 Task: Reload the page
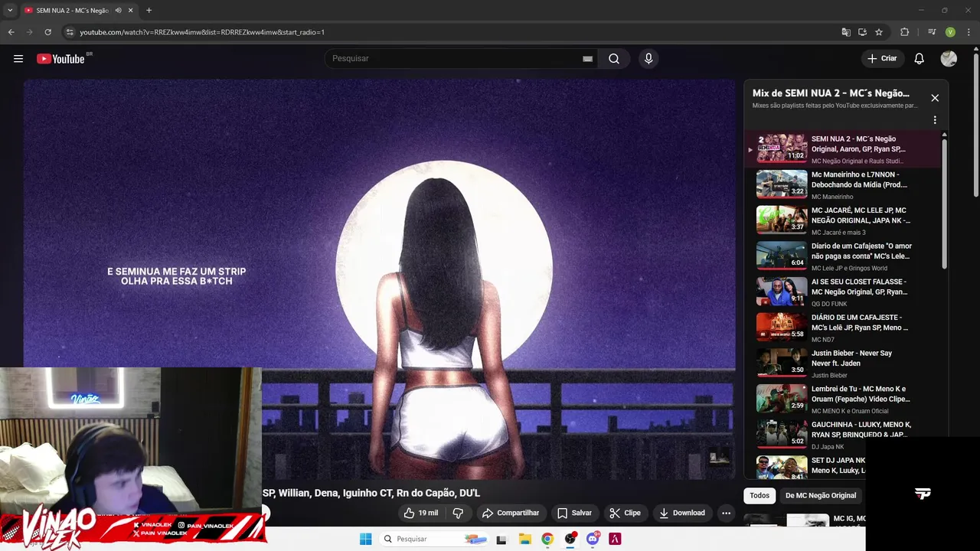(x=47, y=32)
